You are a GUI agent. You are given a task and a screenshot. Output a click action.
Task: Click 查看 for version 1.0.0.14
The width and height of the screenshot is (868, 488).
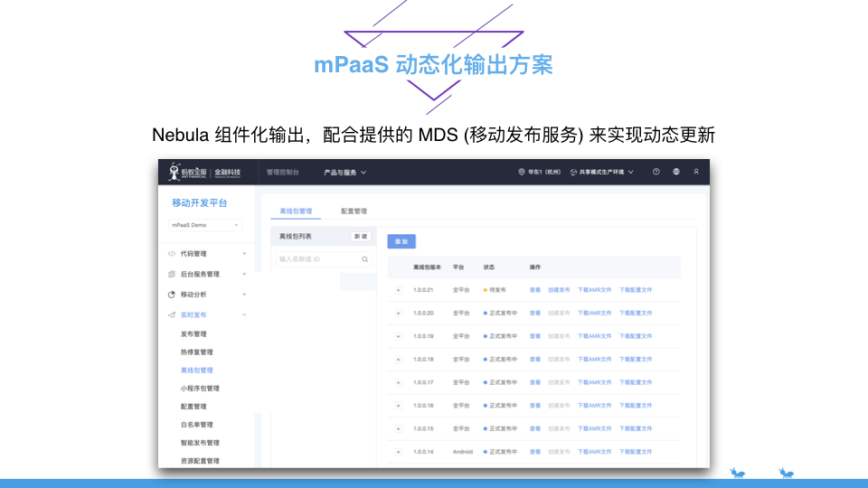pyautogui.click(x=534, y=452)
